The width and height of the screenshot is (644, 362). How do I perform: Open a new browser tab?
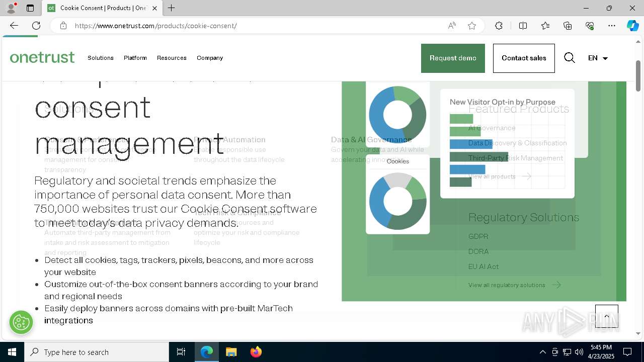(171, 8)
